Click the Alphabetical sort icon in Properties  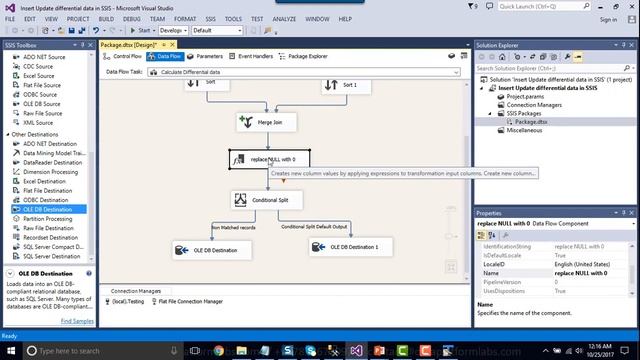click(x=492, y=236)
